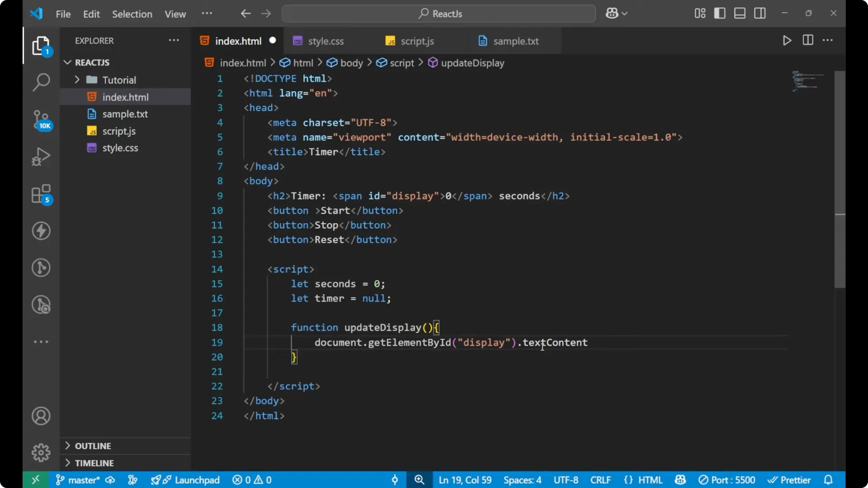868x488 pixels.
Task: Click the ReactJs command center search bar
Action: (438, 14)
